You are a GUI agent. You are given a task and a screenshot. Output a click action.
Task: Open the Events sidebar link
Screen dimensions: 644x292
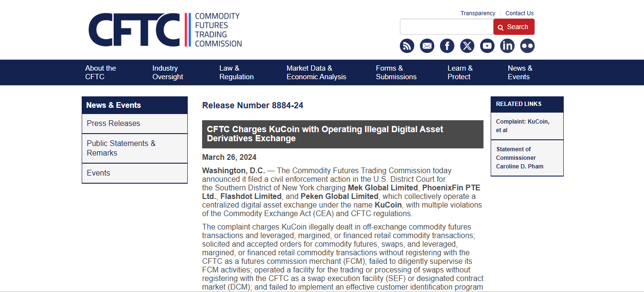click(x=135, y=173)
